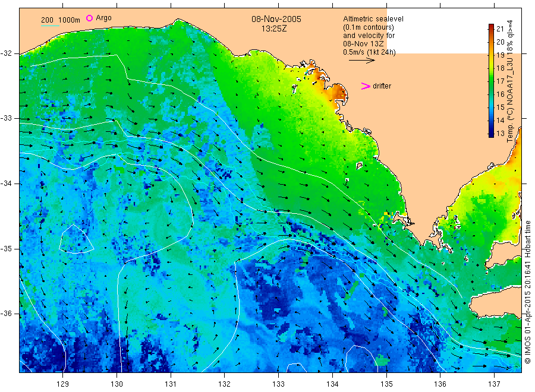Click the '1000m' depth contour label

(x=70, y=20)
